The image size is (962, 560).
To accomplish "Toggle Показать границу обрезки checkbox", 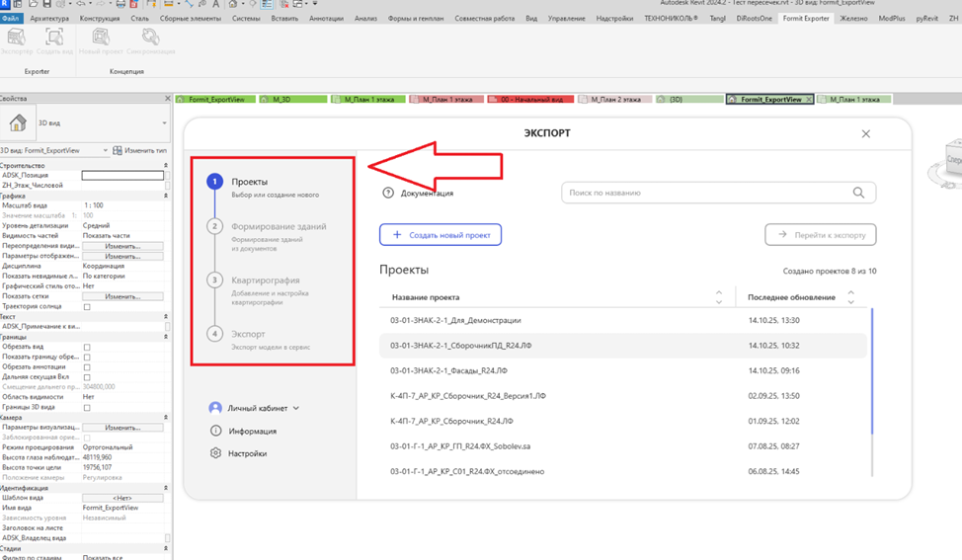I will click(x=87, y=357).
